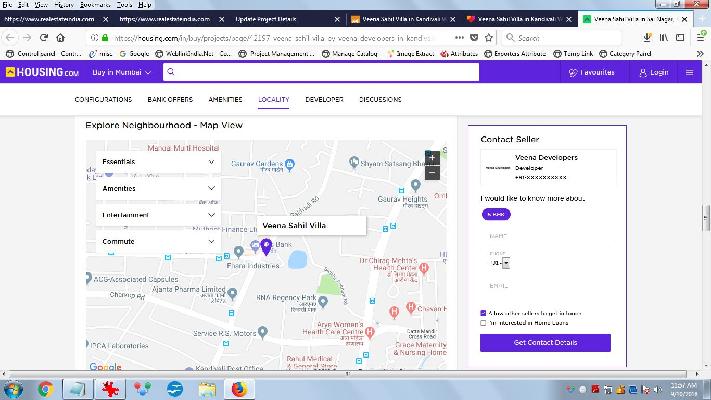Click the purple pill under 'know more about'
Image resolution: width=711 pixels, height=400 pixels.
click(496, 214)
